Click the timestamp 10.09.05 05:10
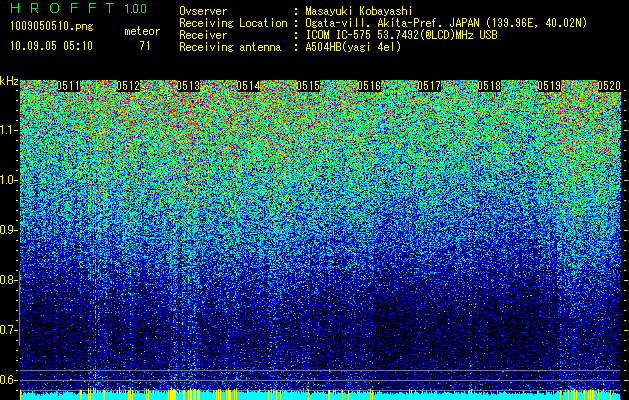The width and height of the screenshot is (629, 400). 51,46
